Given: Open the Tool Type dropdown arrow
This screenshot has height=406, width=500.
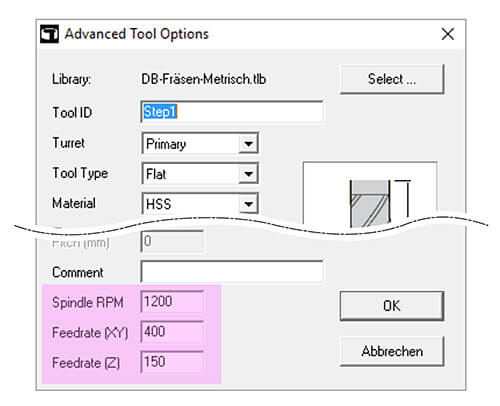Looking at the screenshot, I should point(248,174).
